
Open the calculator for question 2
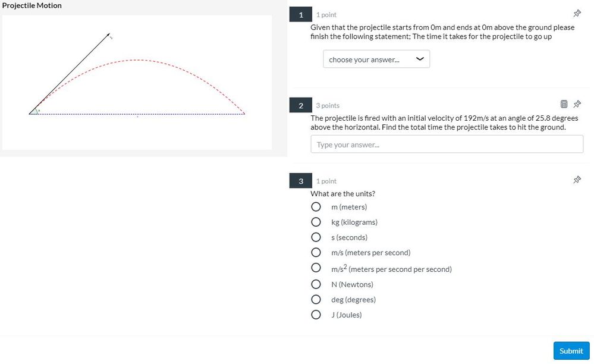tap(564, 105)
